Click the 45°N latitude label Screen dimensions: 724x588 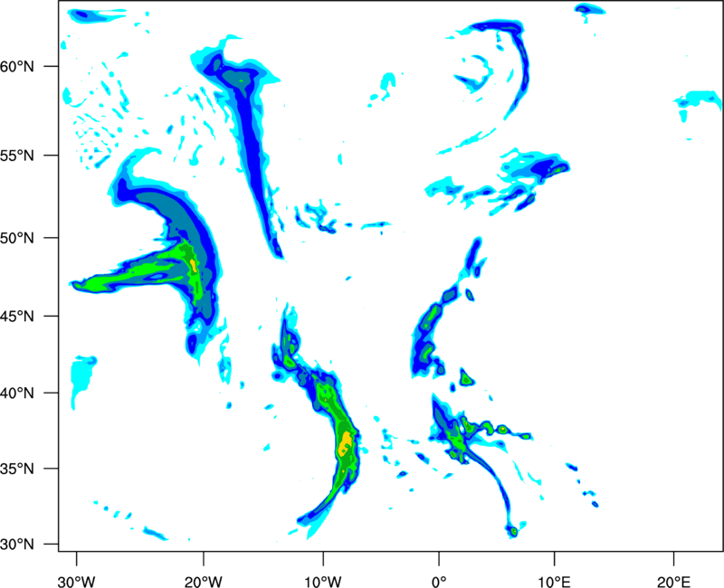tap(17, 317)
